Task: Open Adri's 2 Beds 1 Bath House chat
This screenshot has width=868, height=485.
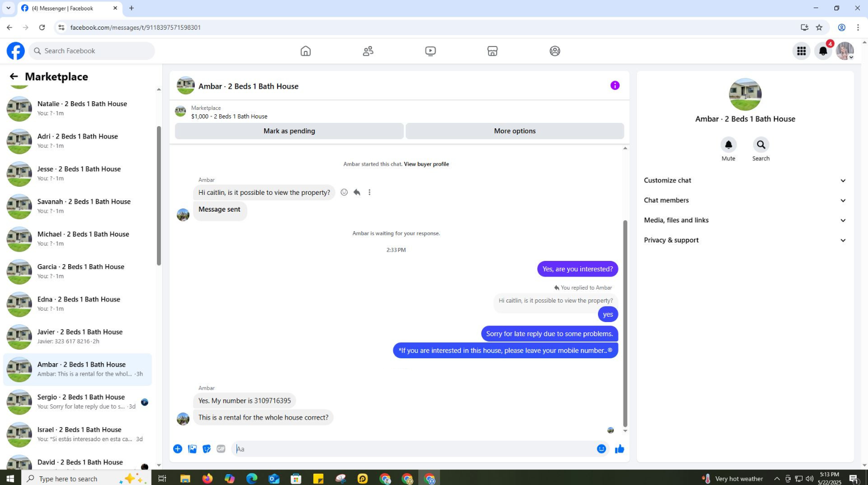Action: [78, 141]
